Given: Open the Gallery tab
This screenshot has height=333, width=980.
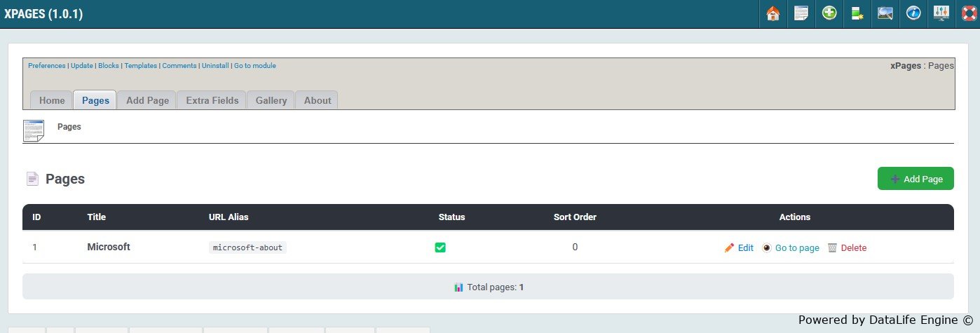Looking at the screenshot, I should 271,100.
